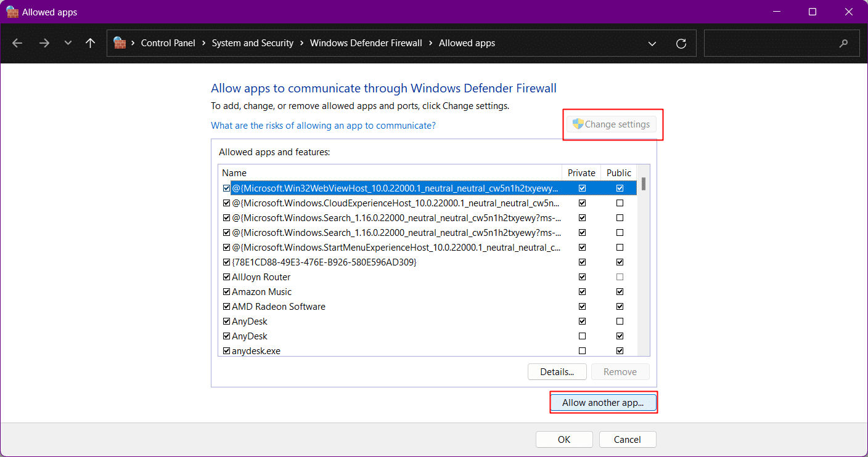The height and width of the screenshot is (457, 868).
Task: Uncheck Private for AMD Radeon Software
Action: (582, 307)
